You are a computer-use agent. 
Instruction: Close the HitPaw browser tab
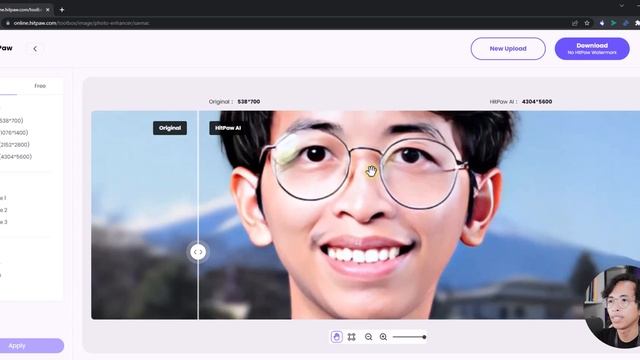pyautogui.click(x=48, y=9)
